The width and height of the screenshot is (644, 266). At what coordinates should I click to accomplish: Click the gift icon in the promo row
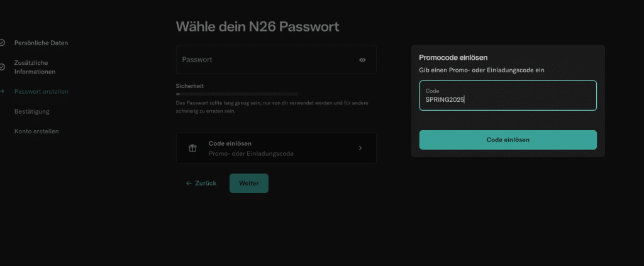coord(193,148)
